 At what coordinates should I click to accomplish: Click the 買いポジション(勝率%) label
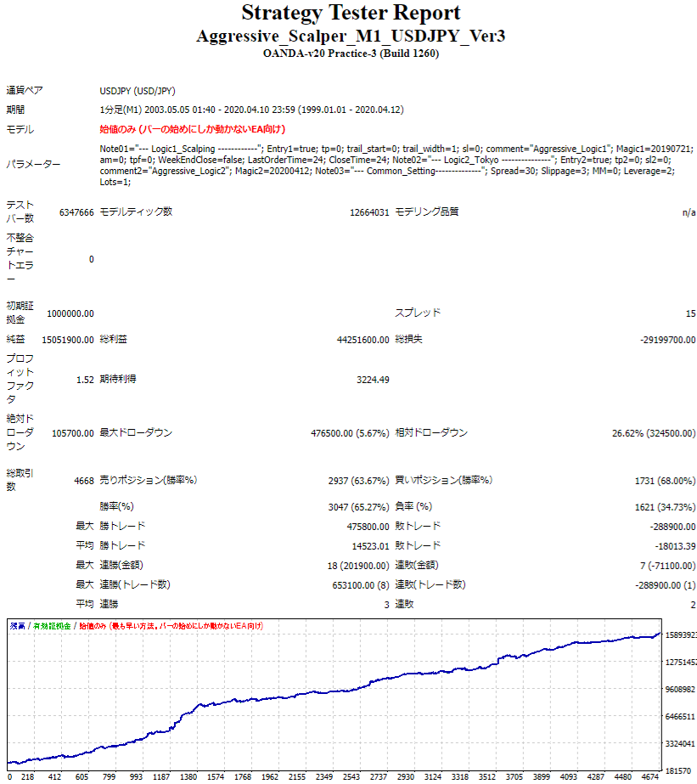tap(444, 480)
